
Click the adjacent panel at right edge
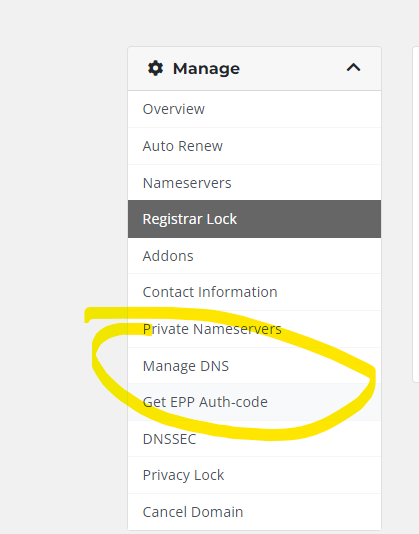pos(416,215)
